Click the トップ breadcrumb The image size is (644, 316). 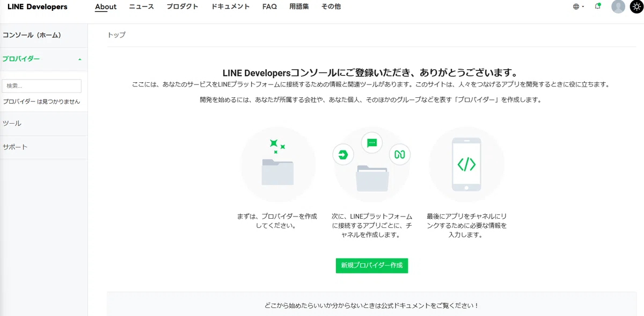(116, 35)
